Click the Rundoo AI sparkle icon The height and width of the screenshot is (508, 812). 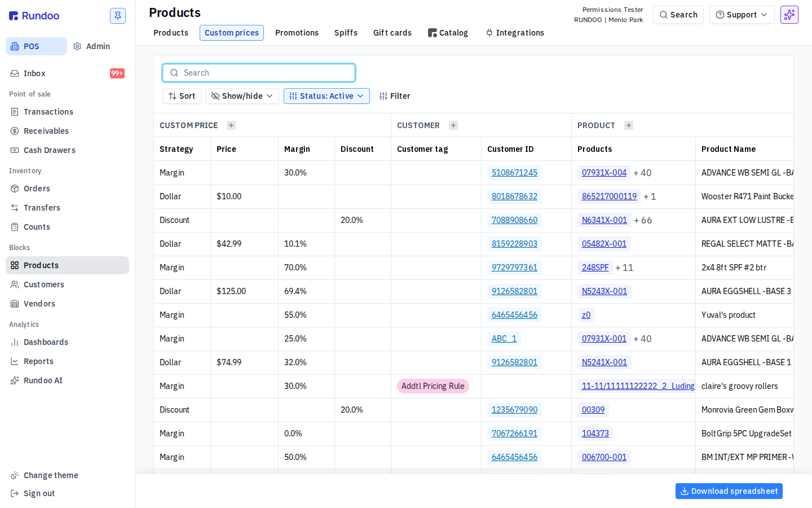15,380
